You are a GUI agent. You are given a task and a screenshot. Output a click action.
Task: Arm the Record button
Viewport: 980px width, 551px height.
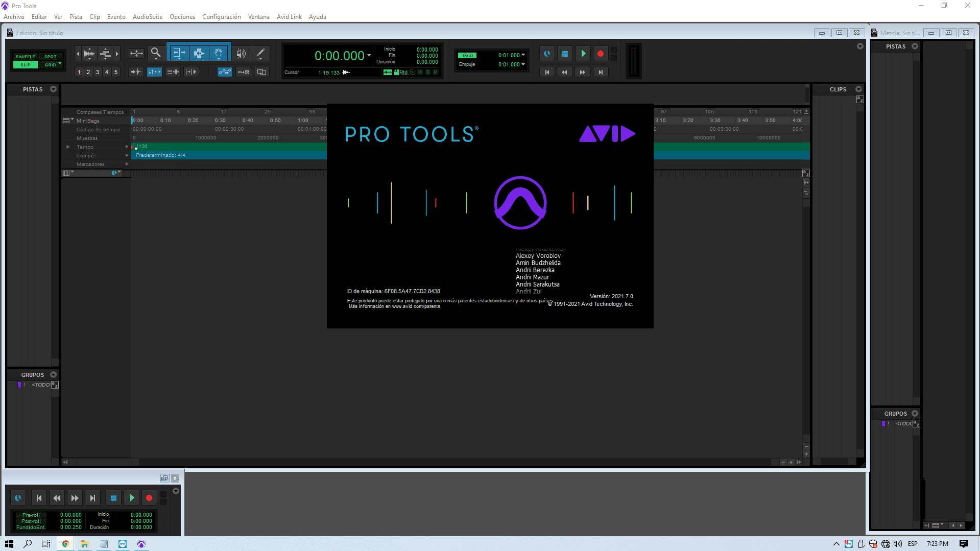click(x=601, y=53)
